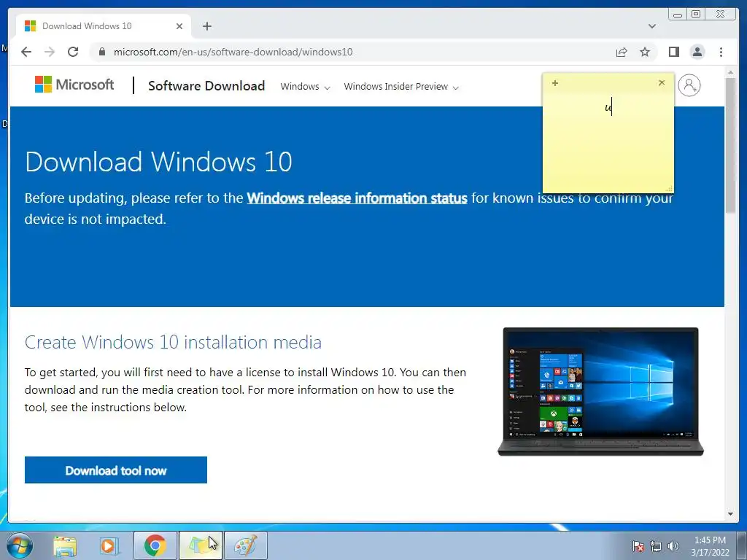747x560 pixels.
Task: Open the Chrome profile avatar menu
Action: pos(697,52)
